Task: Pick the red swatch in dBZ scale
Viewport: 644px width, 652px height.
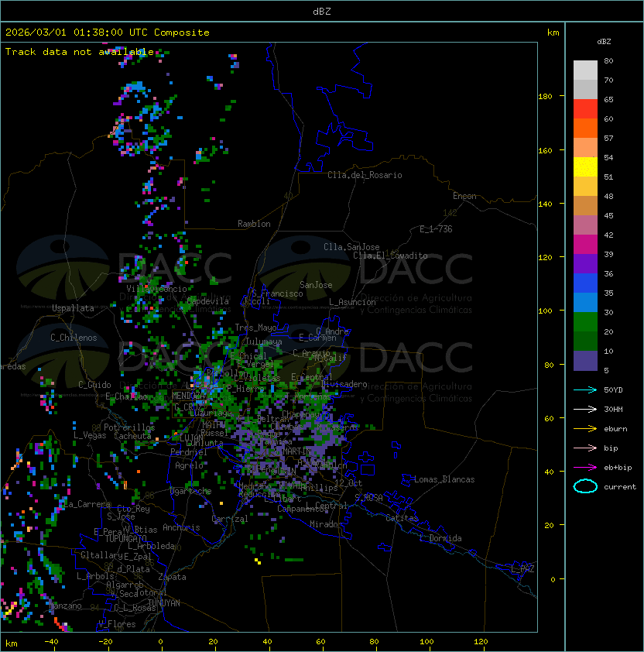Action: [x=585, y=109]
